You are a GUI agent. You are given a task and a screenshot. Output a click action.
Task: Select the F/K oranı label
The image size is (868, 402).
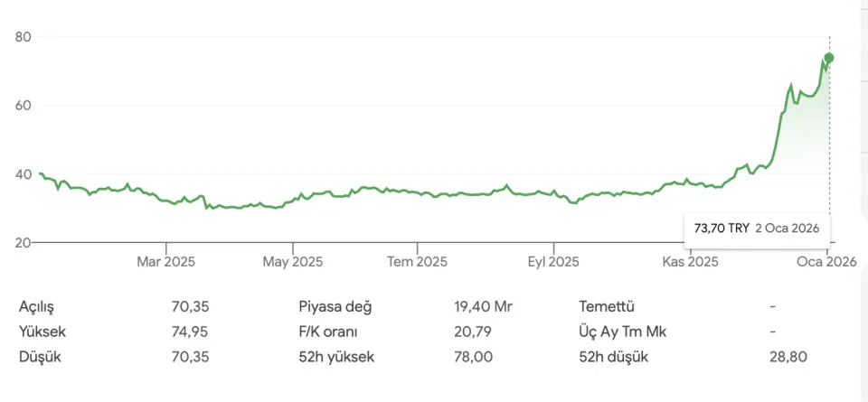click(x=329, y=332)
